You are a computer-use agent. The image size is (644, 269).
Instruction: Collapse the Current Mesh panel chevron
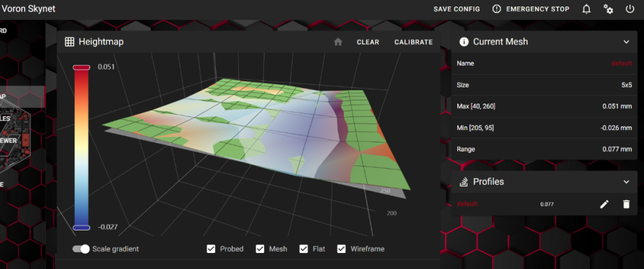(627, 42)
